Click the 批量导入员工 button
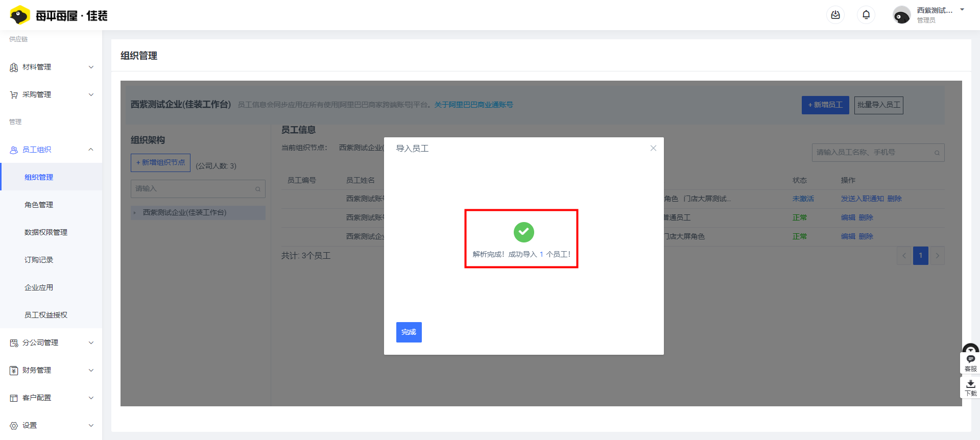This screenshot has height=440, width=980. pyautogui.click(x=878, y=105)
